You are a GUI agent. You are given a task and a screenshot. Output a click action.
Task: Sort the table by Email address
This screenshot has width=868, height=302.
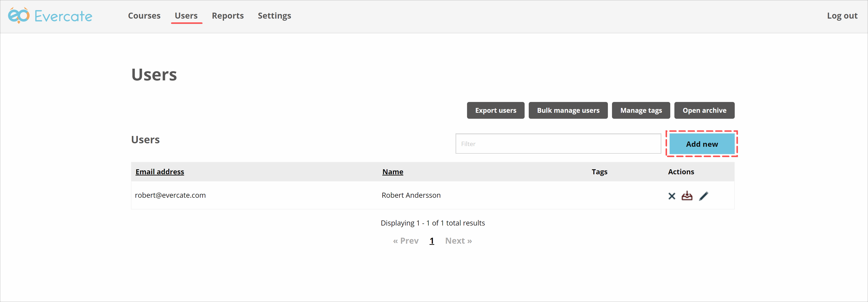(x=160, y=172)
